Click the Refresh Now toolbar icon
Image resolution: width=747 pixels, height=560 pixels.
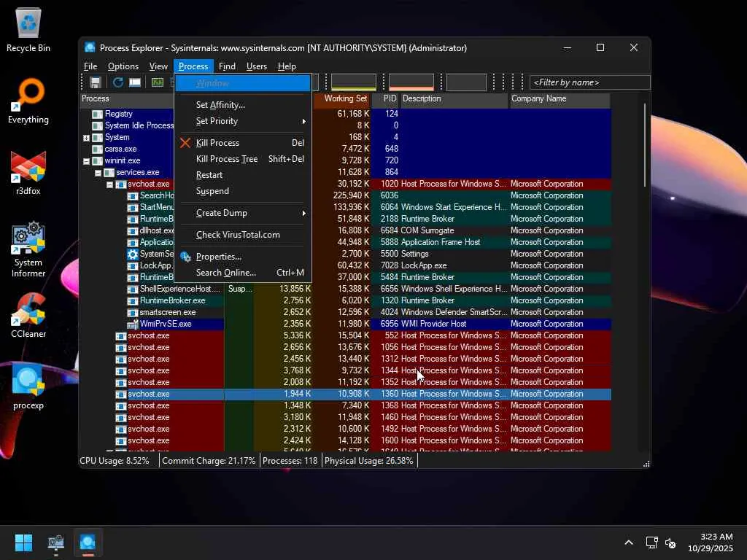pyautogui.click(x=117, y=82)
